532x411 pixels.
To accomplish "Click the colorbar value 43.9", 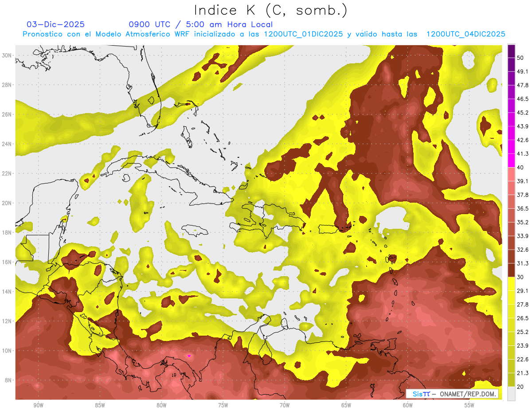I will click(523, 126).
